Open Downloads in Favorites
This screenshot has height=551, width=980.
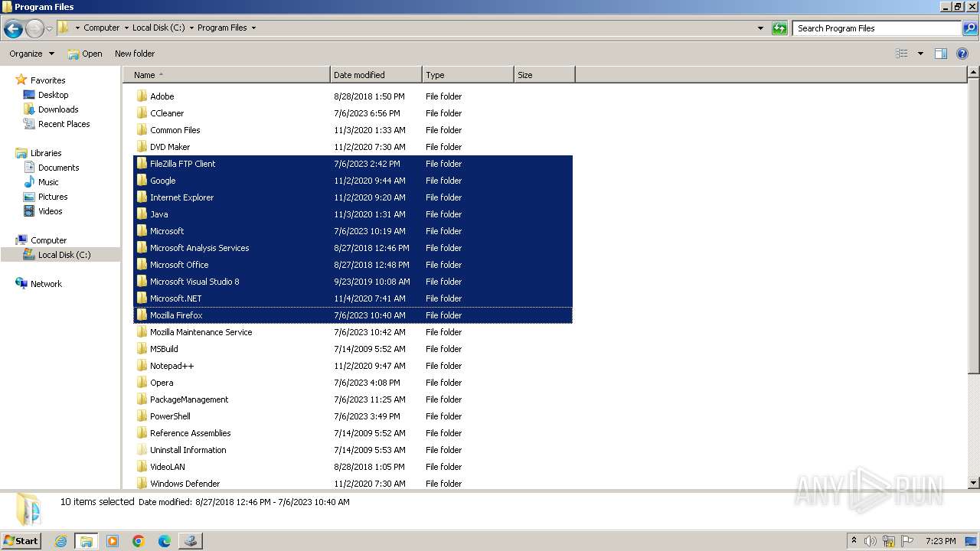coord(58,109)
